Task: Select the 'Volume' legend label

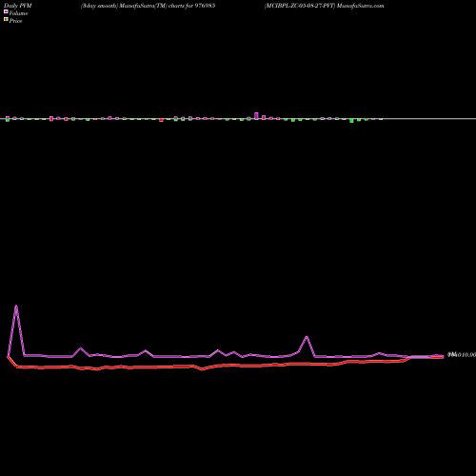Action: pos(18,13)
